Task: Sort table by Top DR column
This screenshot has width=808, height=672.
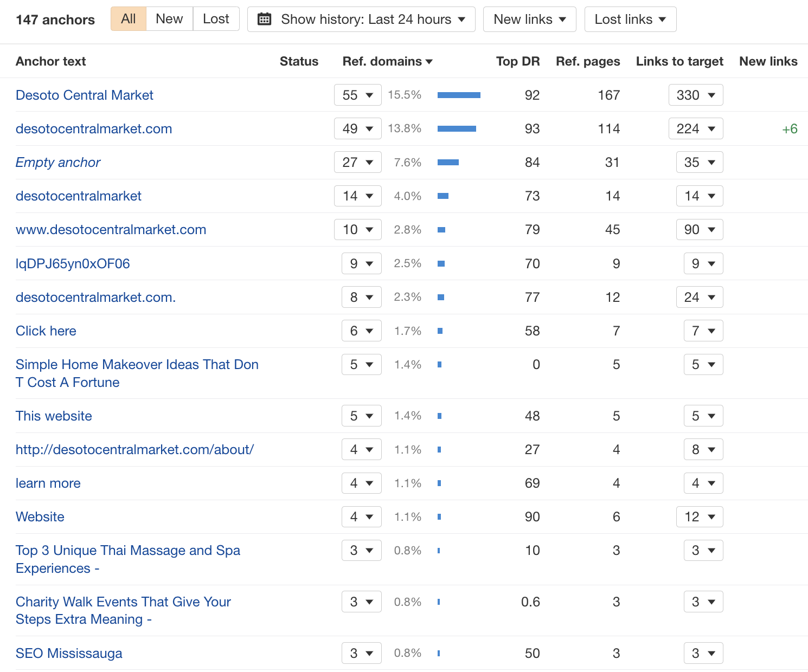Action: click(518, 61)
